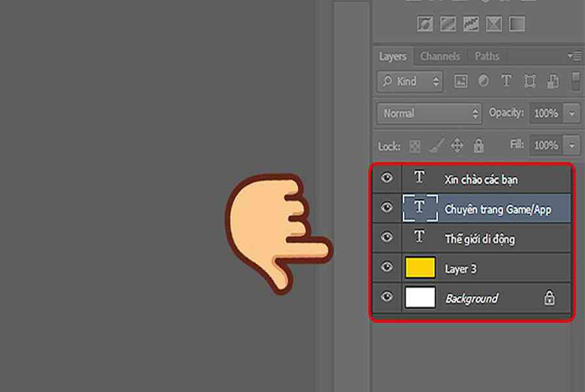Hide the "Thế giới di động" layer

point(387,237)
